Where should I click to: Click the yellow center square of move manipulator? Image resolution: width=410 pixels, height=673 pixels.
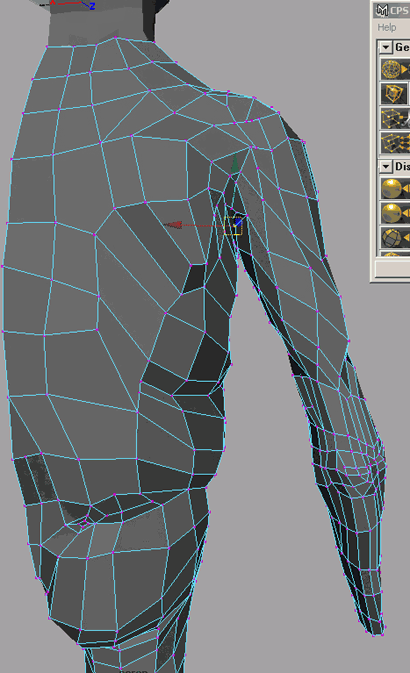tap(233, 226)
